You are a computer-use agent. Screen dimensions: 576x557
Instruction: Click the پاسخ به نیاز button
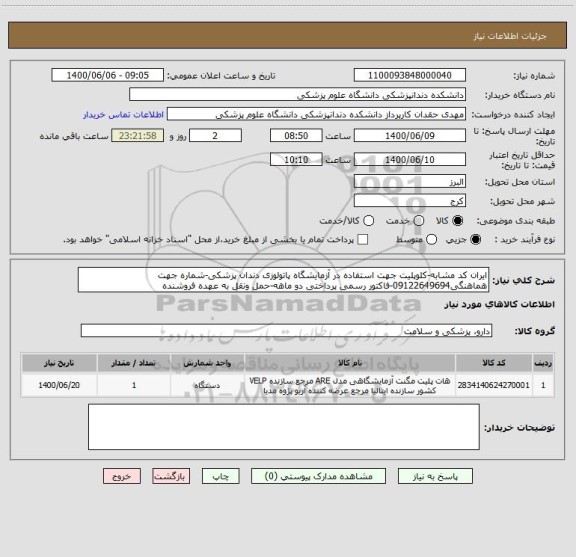[435, 476]
